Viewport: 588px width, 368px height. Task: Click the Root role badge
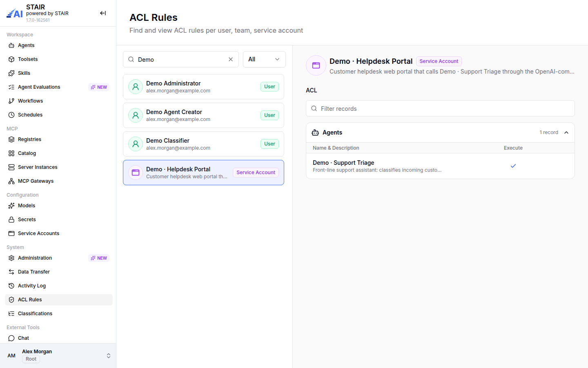click(31, 359)
